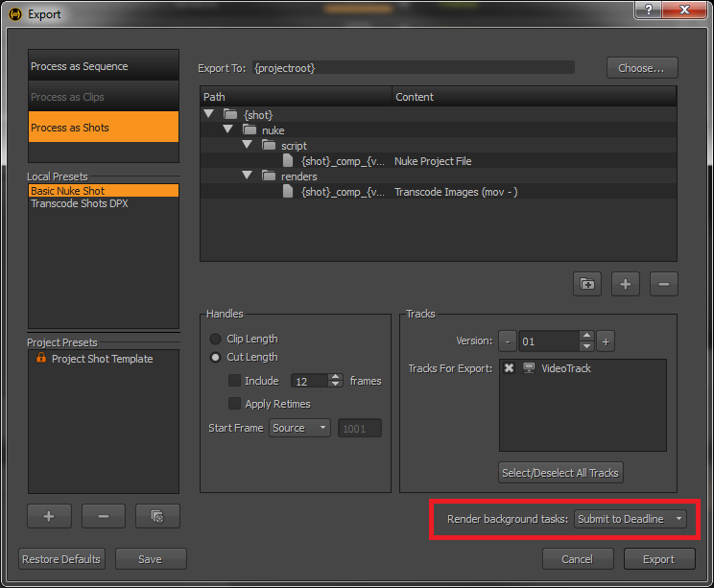Click the remove preset minus button
714x588 pixels.
click(104, 516)
